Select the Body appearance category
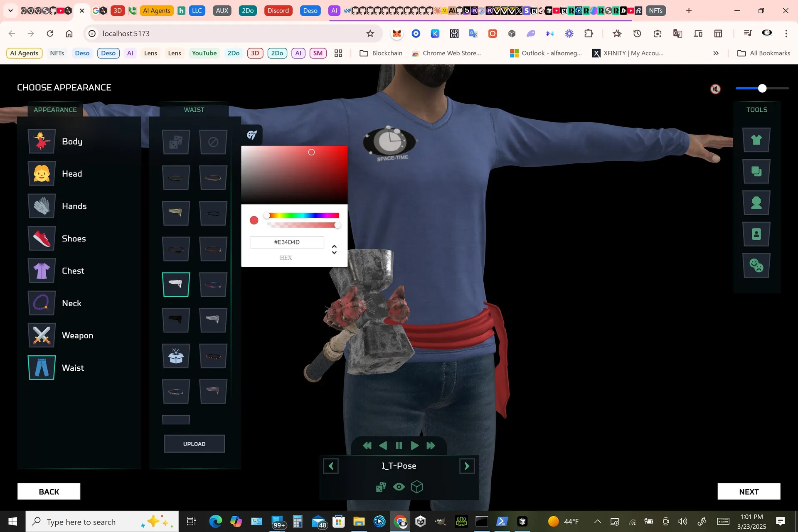The height and width of the screenshot is (532, 798). pos(42,141)
